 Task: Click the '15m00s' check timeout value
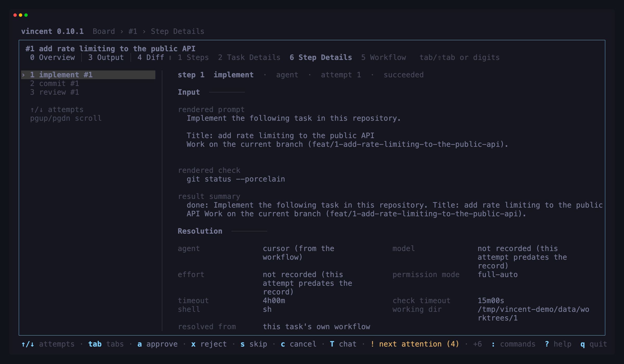click(491, 301)
